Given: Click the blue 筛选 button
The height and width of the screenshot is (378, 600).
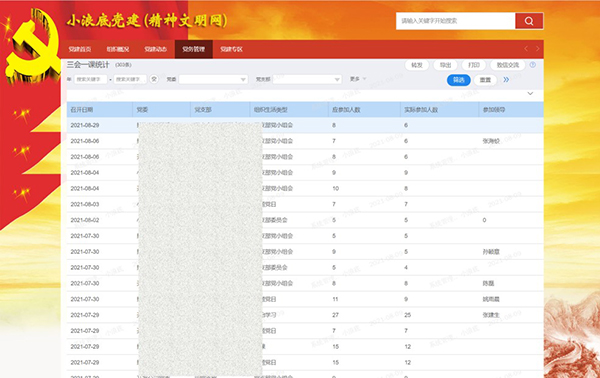Looking at the screenshot, I should (x=458, y=80).
